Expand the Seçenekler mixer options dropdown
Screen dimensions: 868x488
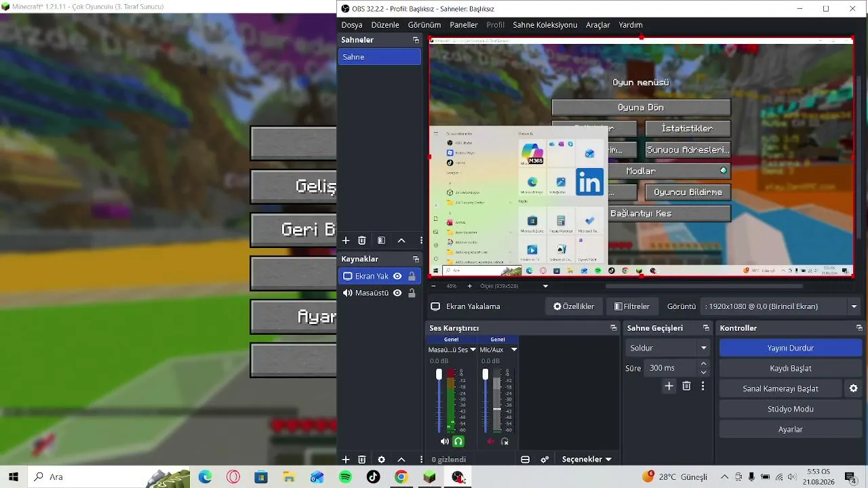(x=587, y=460)
